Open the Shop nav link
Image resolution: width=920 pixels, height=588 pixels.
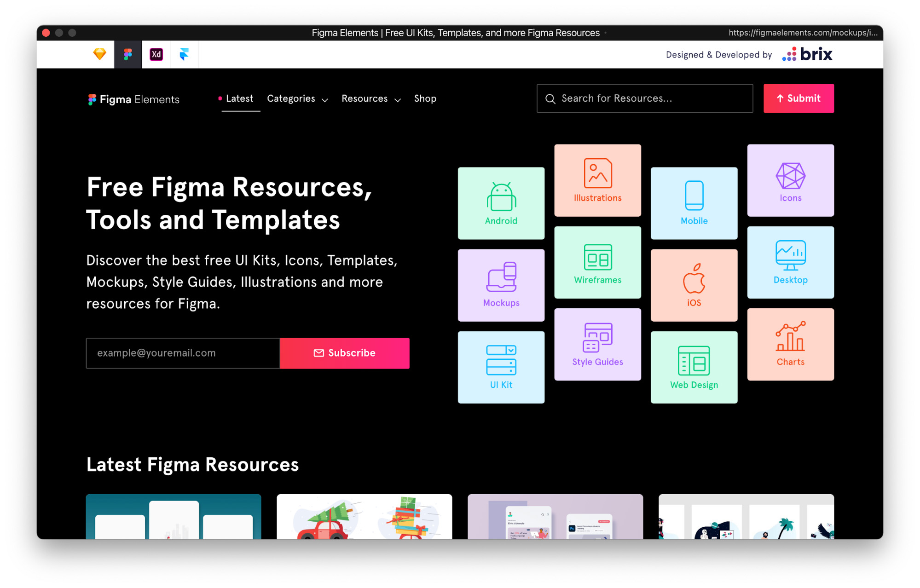click(425, 98)
